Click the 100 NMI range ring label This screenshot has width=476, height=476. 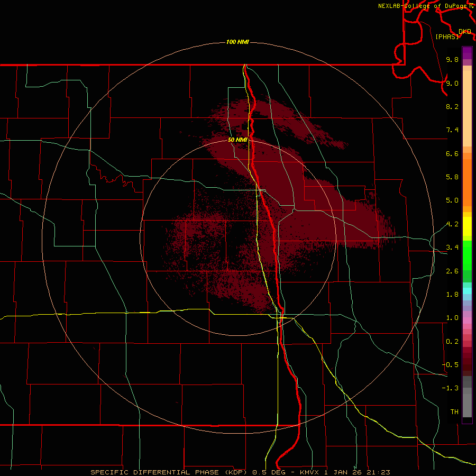click(237, 42)
